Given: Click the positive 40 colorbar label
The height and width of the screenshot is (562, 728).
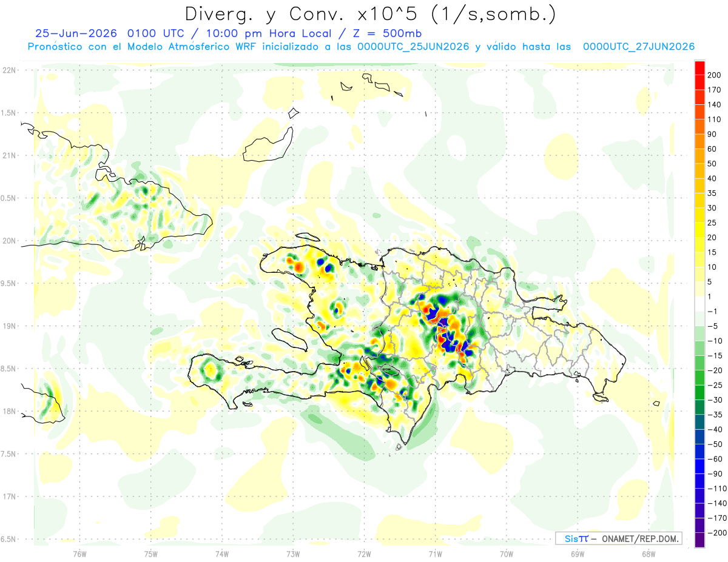Looking at the screenshot, I should click(712, 178).
